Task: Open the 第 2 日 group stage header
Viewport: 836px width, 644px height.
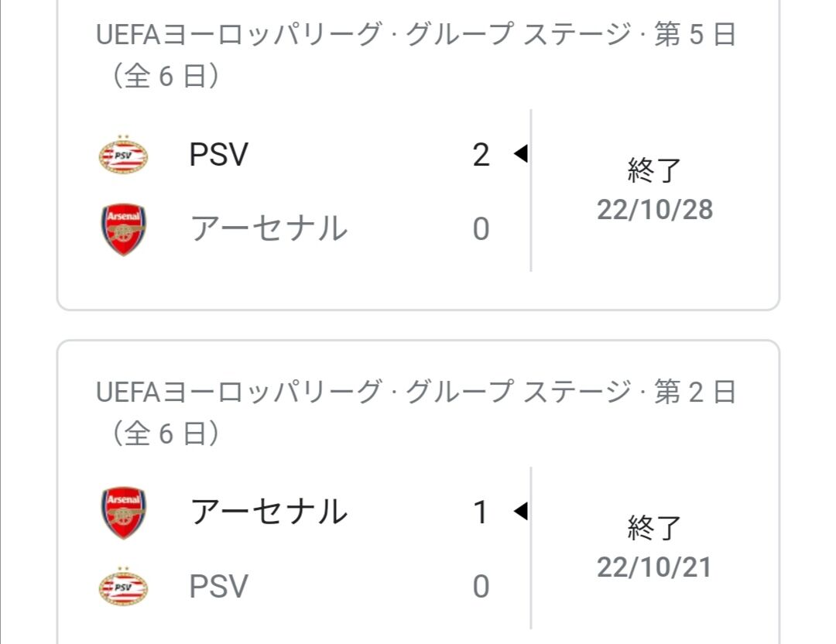Action: tap(416, 412)
